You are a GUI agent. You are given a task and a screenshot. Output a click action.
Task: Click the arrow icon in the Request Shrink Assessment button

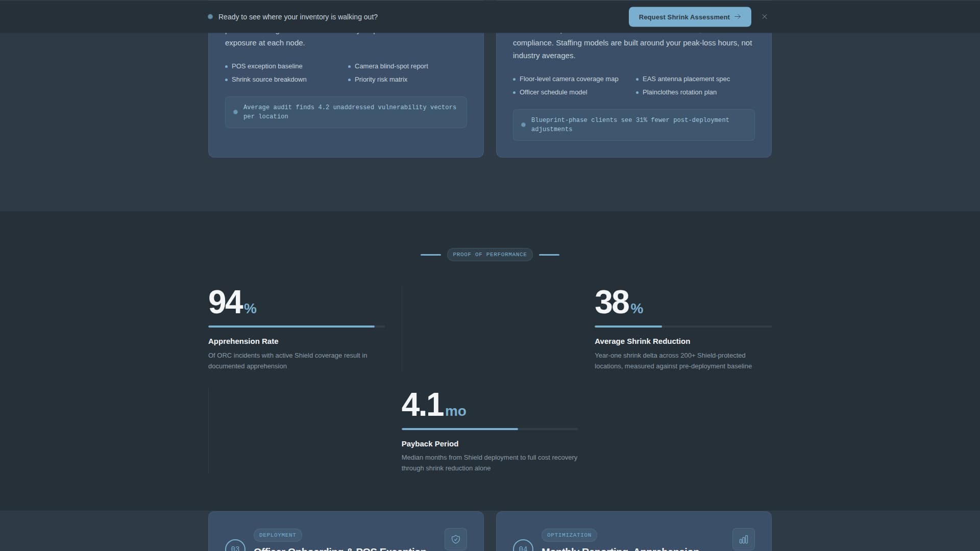(x=738, y=17)
